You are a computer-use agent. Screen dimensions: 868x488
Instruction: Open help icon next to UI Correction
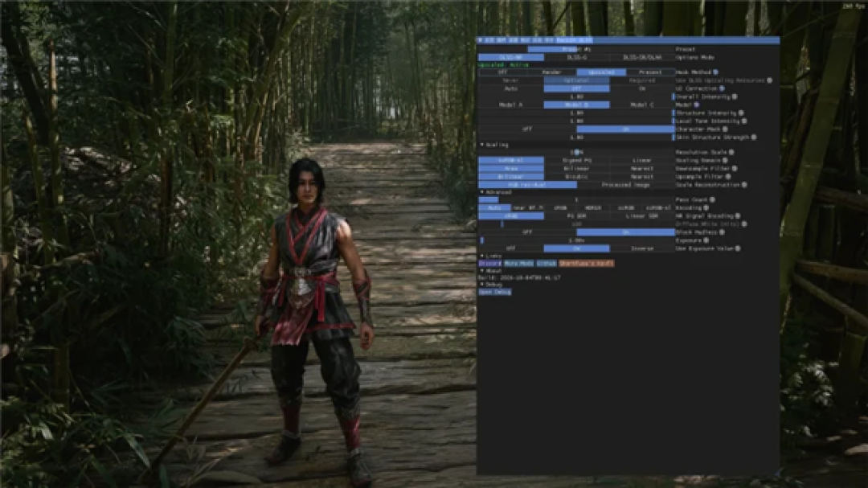pyautogui.click(x=722, y=88)
